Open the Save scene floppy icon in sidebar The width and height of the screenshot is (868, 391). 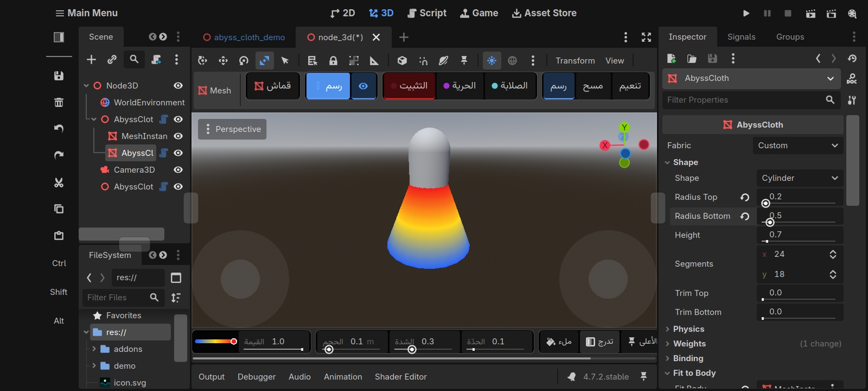(x=59, y=76)
